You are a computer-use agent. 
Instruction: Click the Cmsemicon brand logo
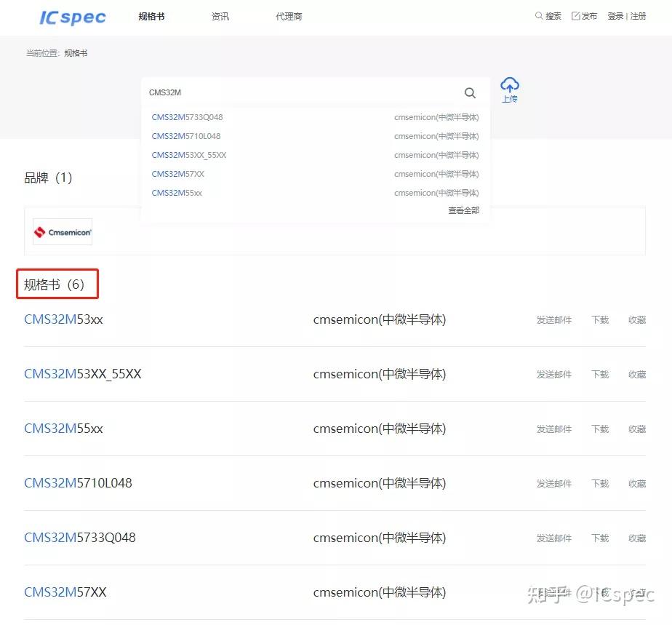[62, 231]
